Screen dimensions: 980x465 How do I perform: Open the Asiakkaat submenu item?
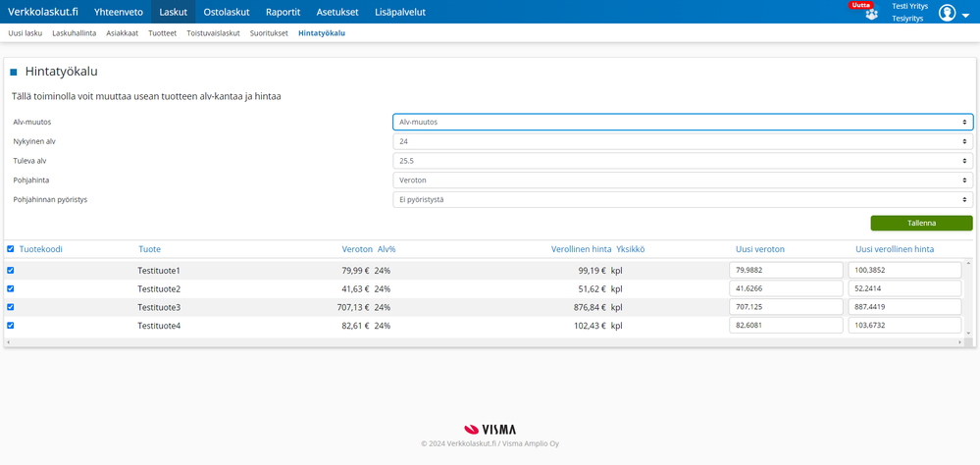click(122, 33)
